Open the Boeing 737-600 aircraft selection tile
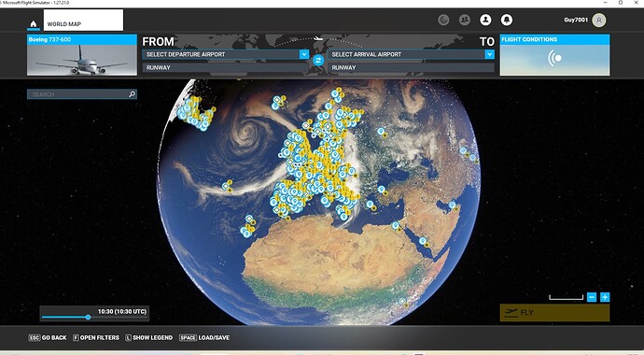Image resolution: width=644 pixels, height=355 pixels. (x=82, y=55)
